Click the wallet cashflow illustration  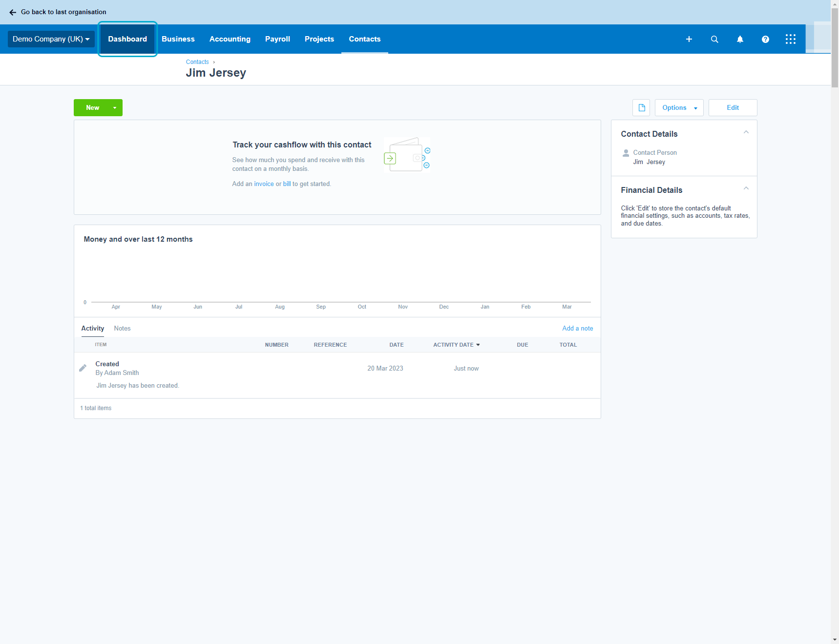tap(407, 154)
